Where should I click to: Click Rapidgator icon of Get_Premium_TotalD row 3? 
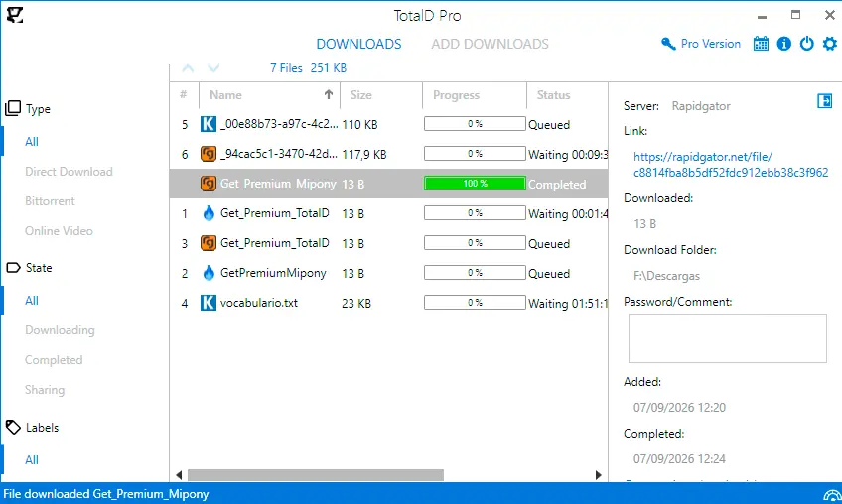tap(209, 243)
